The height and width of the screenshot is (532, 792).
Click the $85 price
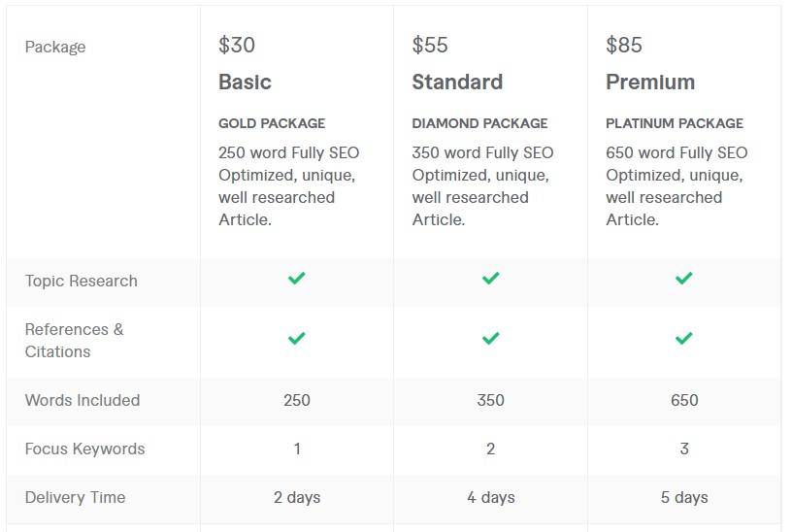[x=624, y=45]
